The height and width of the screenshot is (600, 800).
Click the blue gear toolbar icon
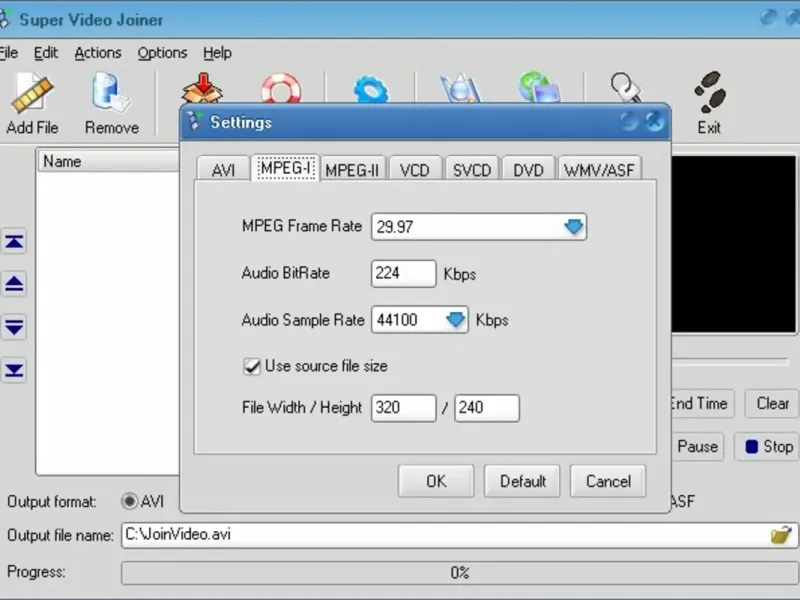point(371,89)
